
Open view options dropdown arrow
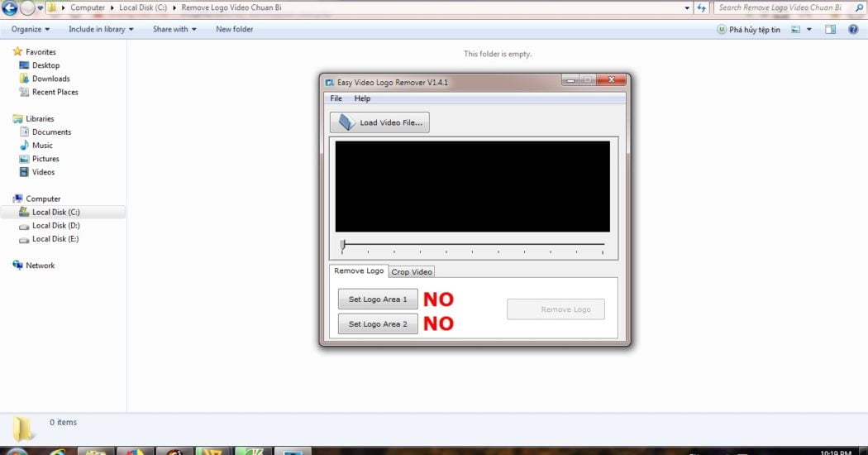pos(808,30)
